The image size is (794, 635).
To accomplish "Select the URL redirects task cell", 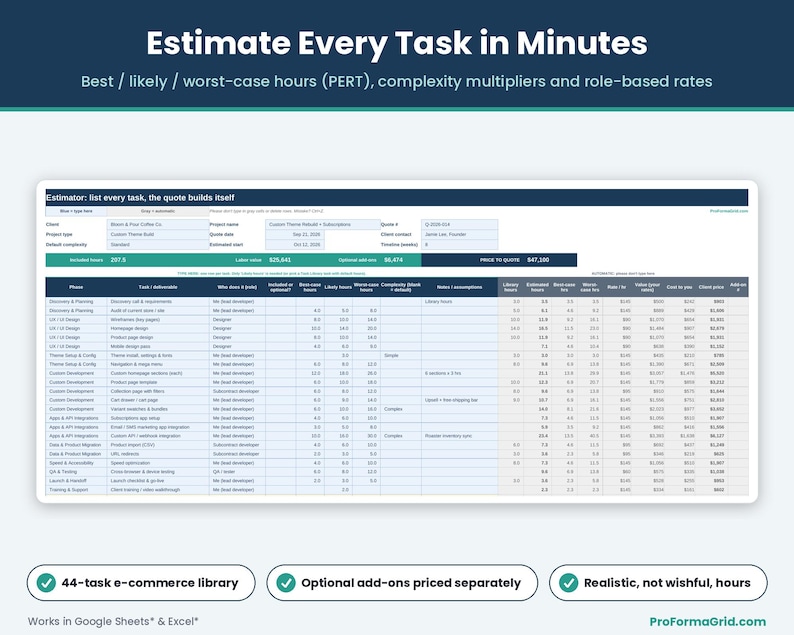I will pos(158,454).
